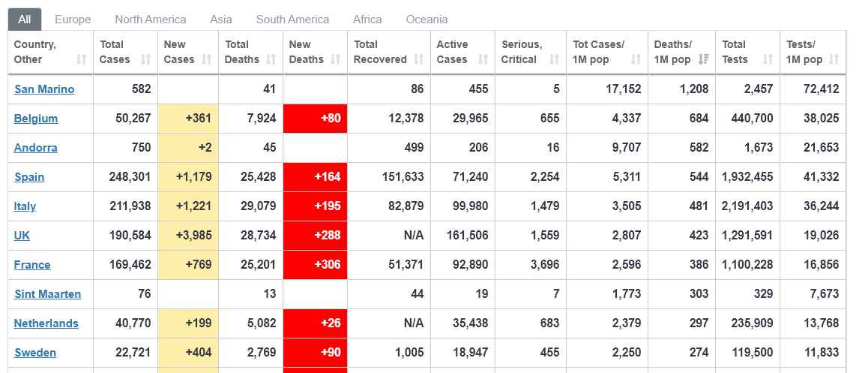
Task: Click Andorra's +2 new cases cell
Action: point(188,148)
